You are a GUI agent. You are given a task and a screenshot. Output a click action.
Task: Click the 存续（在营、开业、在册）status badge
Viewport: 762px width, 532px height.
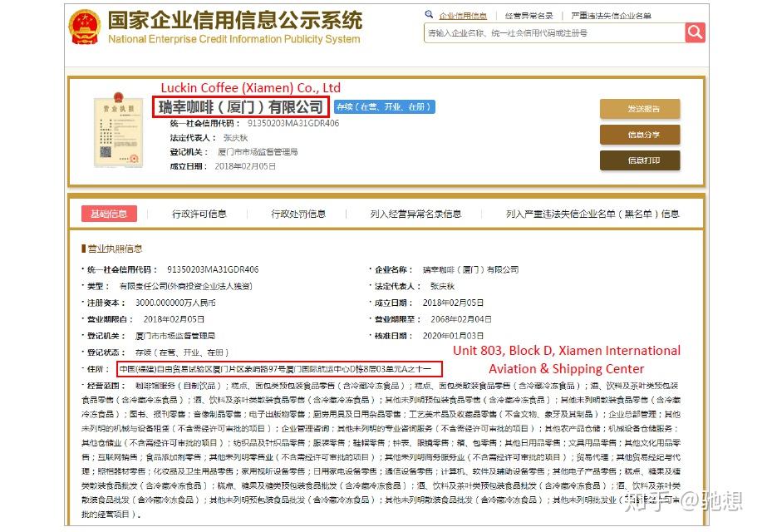tap(384, 106)
